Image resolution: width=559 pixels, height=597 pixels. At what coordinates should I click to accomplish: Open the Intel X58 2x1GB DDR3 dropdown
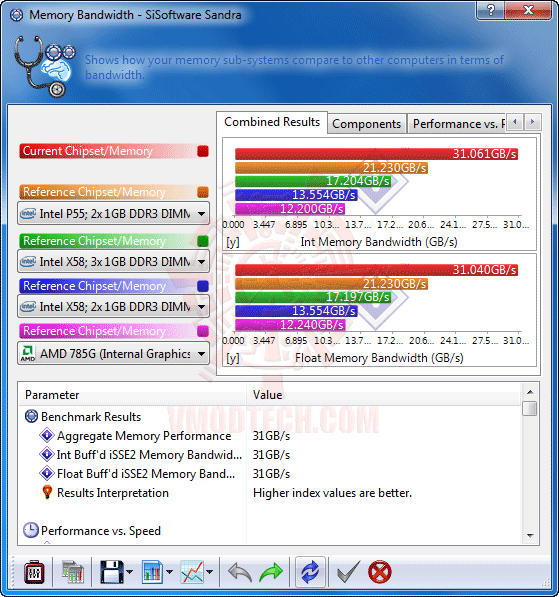pos(113,306)
